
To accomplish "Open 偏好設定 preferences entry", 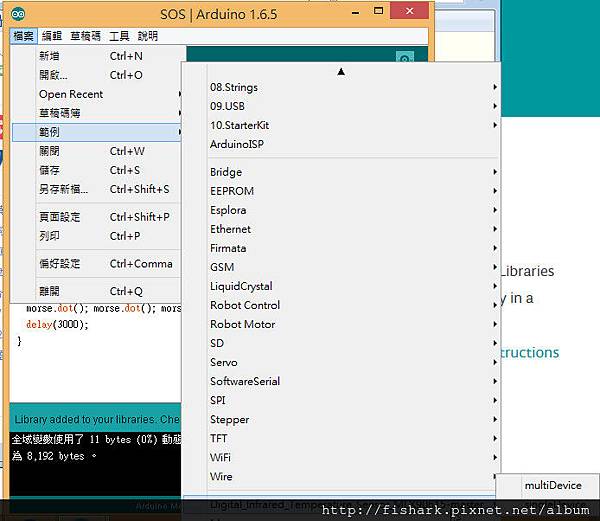I will coord(97,264).
